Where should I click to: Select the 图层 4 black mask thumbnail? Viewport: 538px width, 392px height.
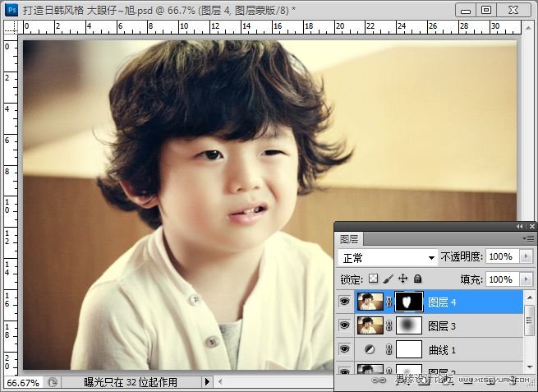[409, 302]
